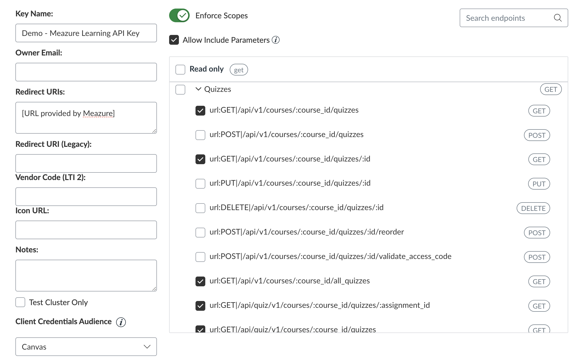Image resolution: width=588 pixels, height=364 pixels.
Task: Click the Redirect URIs text area
Action: point(86,118)
